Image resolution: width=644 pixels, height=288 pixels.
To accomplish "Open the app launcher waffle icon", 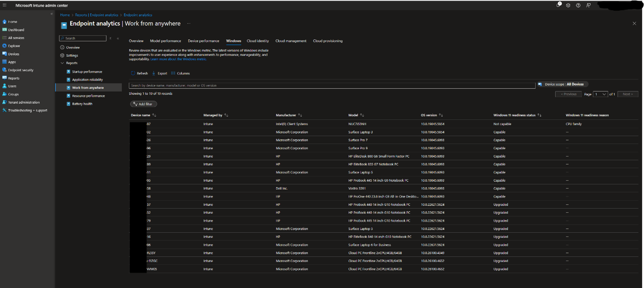I will click(x=5, y=5).
